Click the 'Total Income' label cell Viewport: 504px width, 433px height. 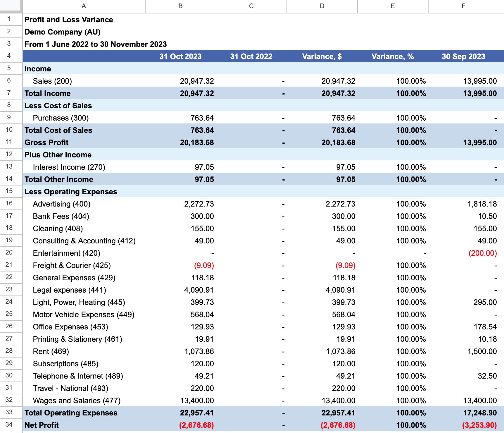click(84, 93)
